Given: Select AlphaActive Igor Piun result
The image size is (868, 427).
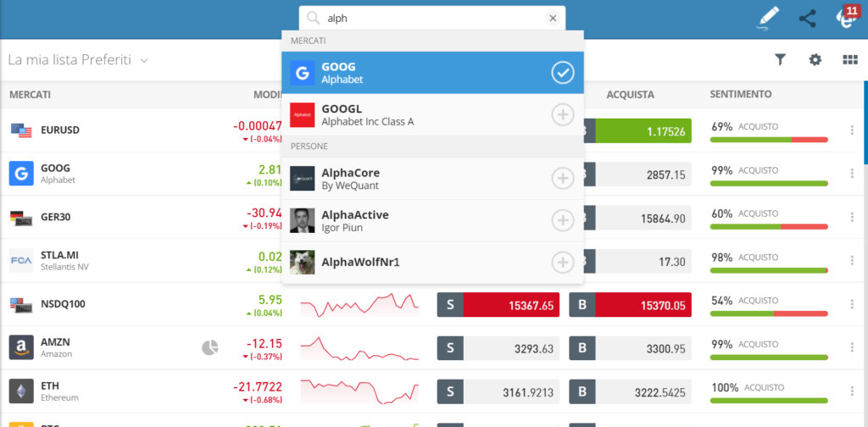Looking at the screenshot, I should coord(432,220).
